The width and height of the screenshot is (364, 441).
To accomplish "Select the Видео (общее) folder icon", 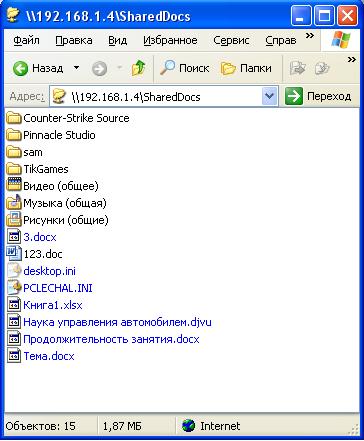I will pos(14,186).
